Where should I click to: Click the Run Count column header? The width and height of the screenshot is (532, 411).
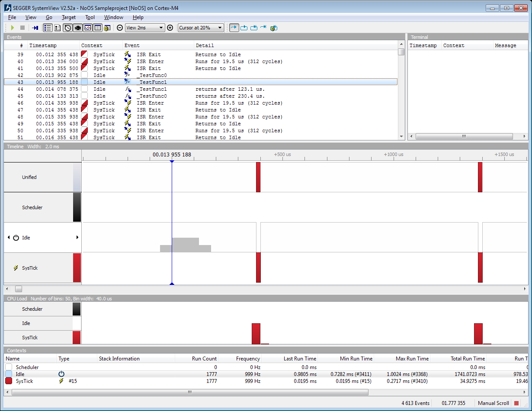204,358
